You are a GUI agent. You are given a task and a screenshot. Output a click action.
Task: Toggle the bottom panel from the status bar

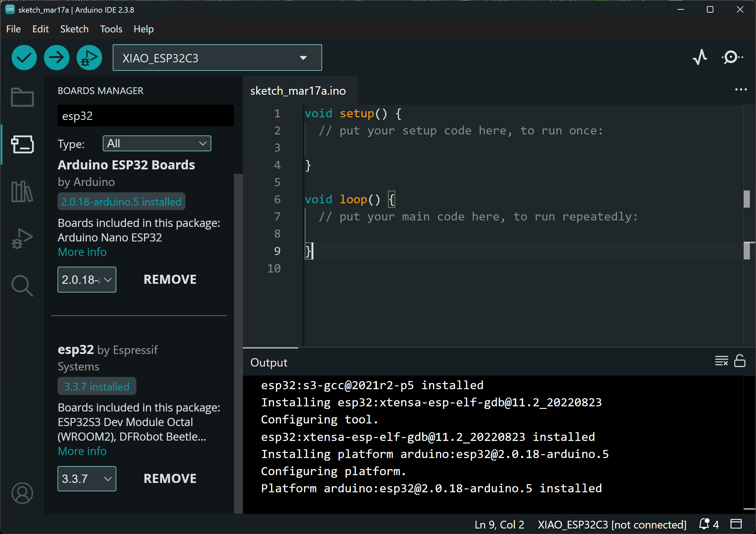click(x=736, y=524)
